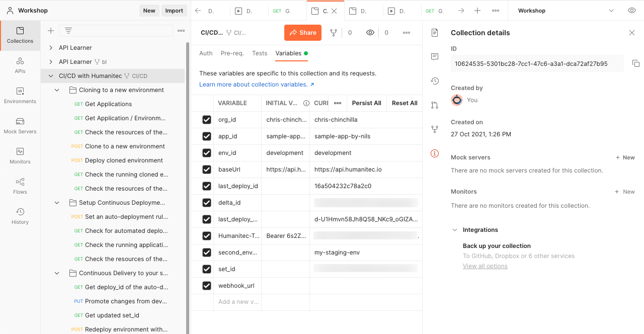Open the collection Comments panel
Screen dimensions: 644x334
click(x=434, y=56)
